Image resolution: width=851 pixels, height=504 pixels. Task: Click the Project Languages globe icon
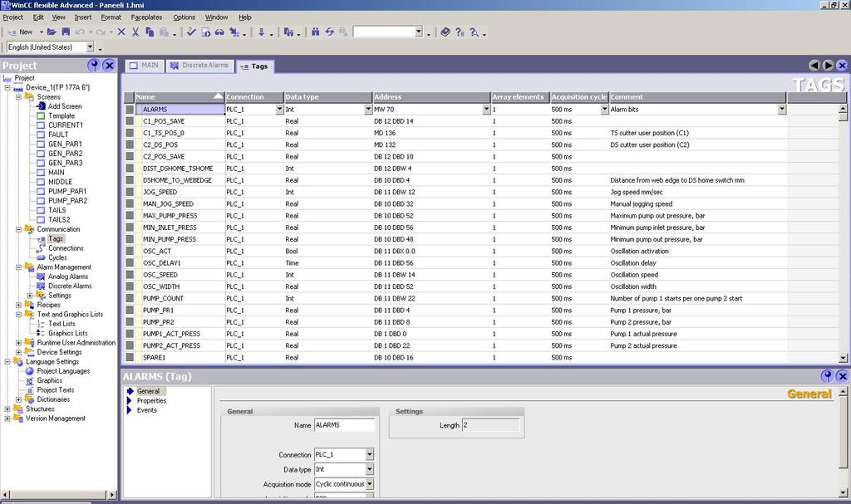click(x=30, y=371)
